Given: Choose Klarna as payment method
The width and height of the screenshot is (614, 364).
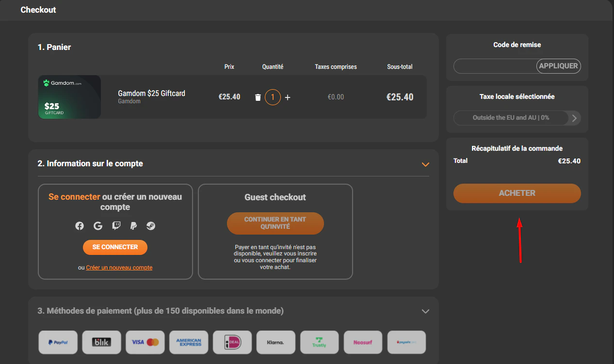Looking at the screenshot, I should pyautogui.click(x=276, y=342).
